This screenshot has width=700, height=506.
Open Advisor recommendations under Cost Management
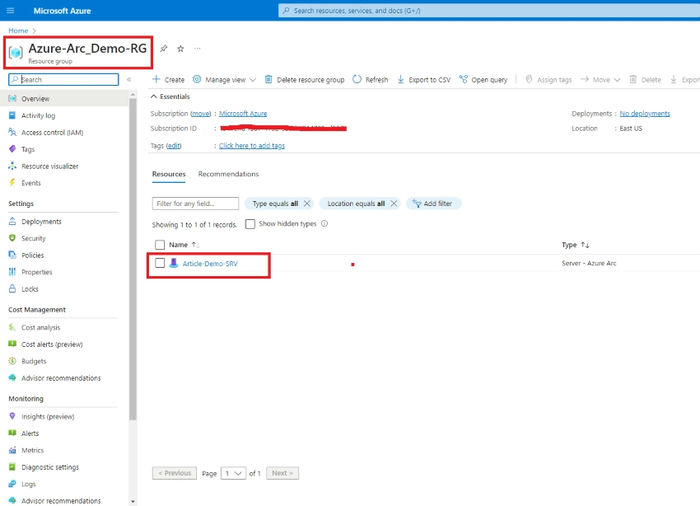pos(61,378)
